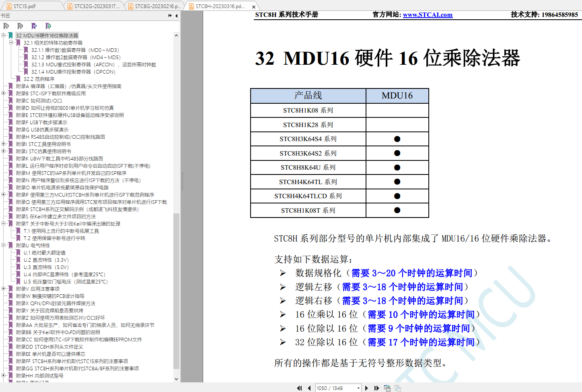Click the bookmark icon with green dropdown badge

(x=48, y=26)
